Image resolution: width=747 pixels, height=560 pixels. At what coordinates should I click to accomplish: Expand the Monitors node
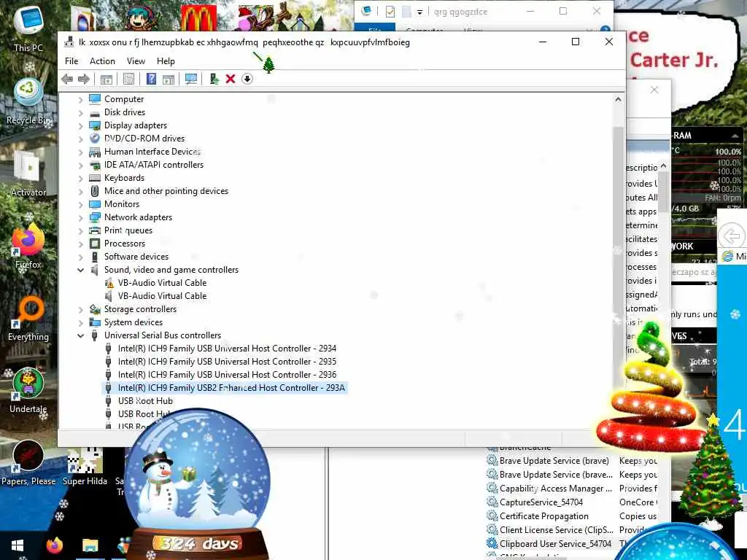click(80, 204)
